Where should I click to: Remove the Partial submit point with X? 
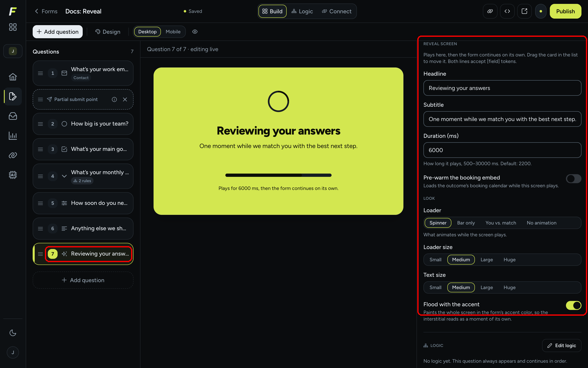click(x=125, y=99)
